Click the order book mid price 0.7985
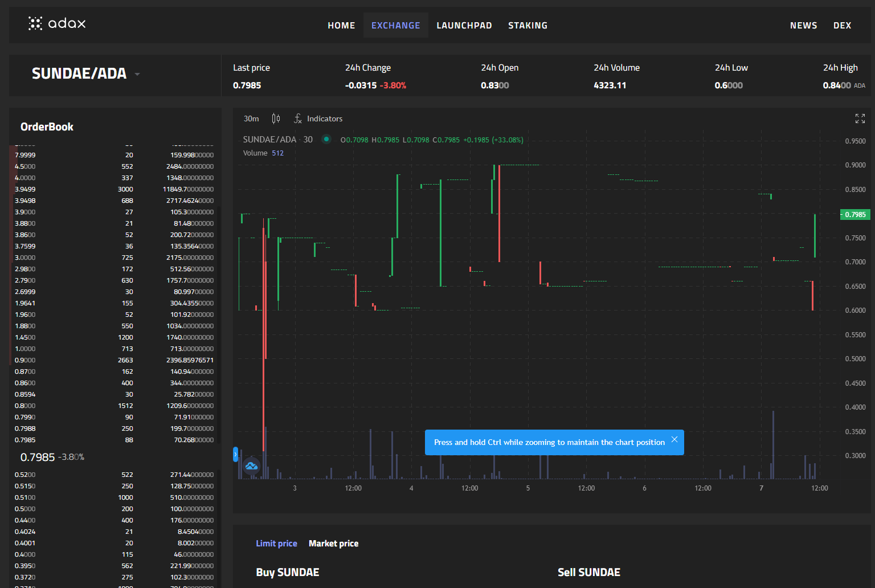Screen dimensions: 875x588 tap(38, 457)
